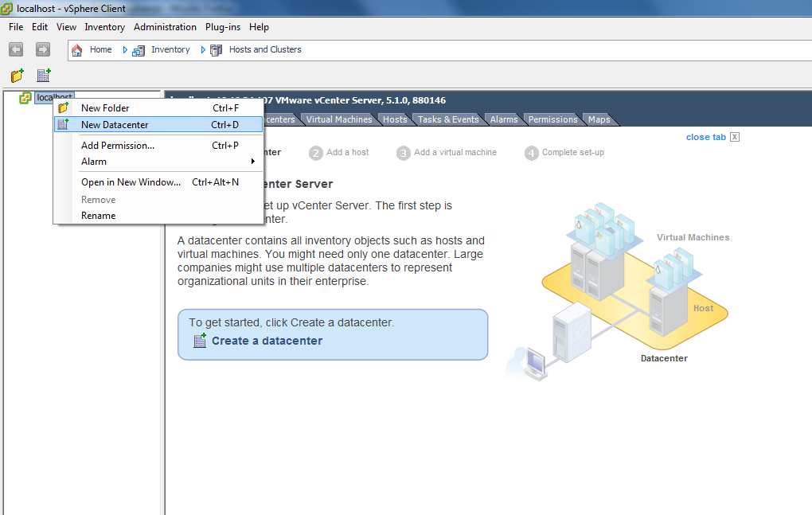Screen dimensions: 812x515
Task: Click the Home house icon
Action: pos(77,50)
